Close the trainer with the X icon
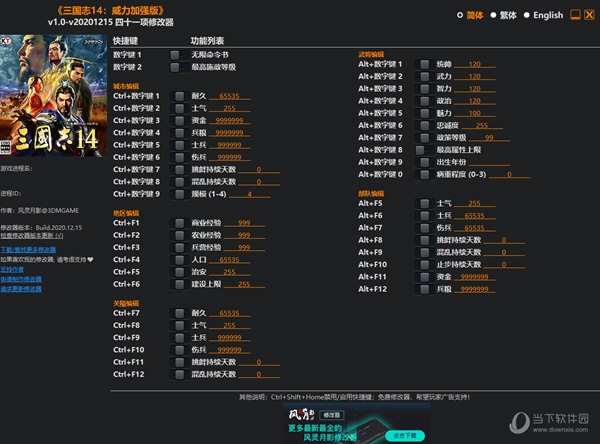The height and width of the screenshot is (444, 600). [x=590, y=16]
